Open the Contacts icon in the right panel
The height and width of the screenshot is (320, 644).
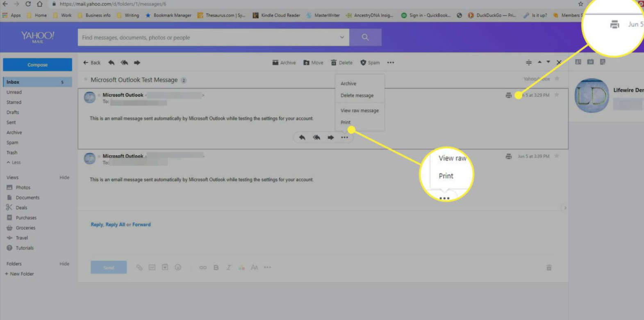578,62
